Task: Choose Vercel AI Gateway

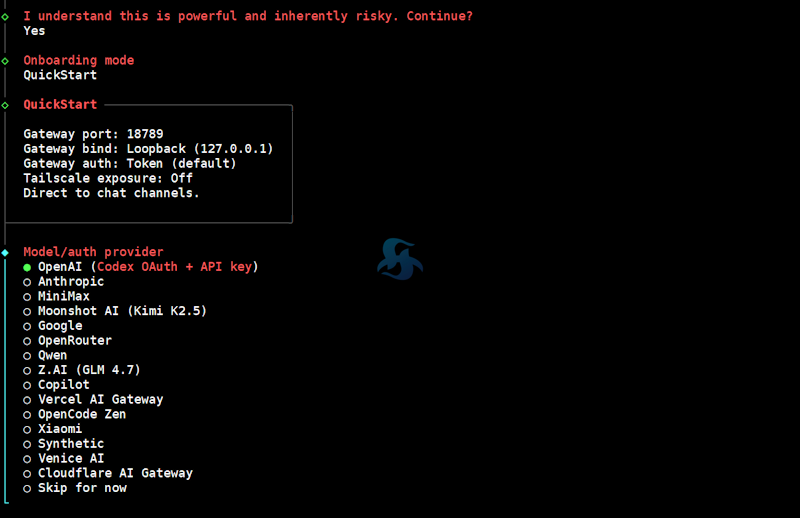Action: click(x=100, y=400)
